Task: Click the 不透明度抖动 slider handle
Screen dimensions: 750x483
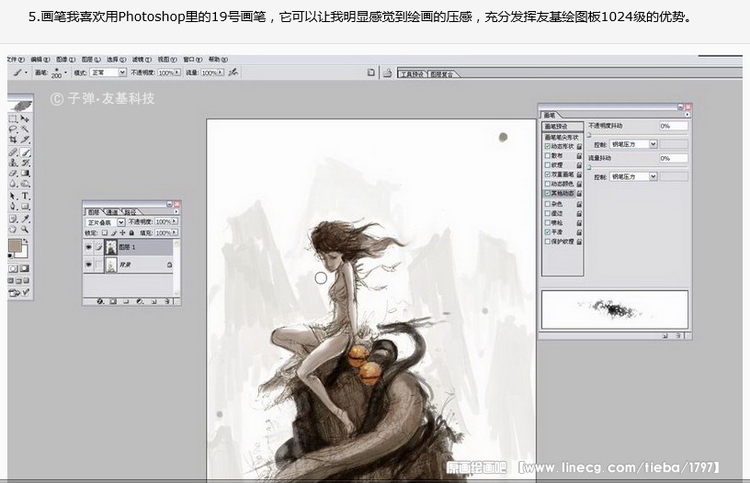Action: pyautogui.click(x=589, y=135)
